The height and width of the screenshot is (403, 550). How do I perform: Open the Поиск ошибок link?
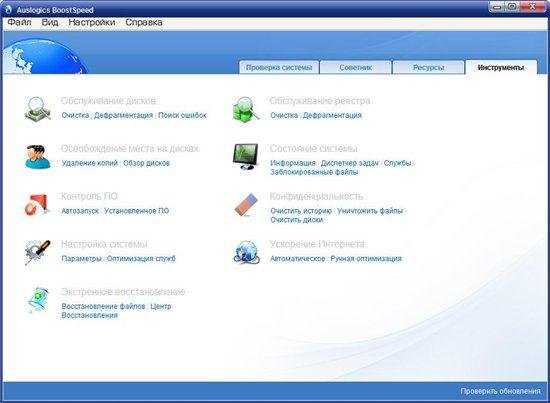tap(182, 115)
